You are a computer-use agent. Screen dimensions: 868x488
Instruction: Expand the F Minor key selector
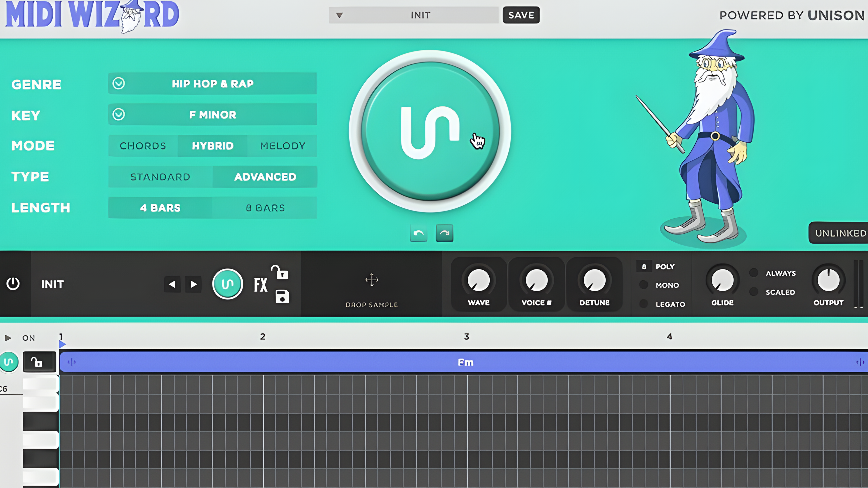tap(213, 115)
